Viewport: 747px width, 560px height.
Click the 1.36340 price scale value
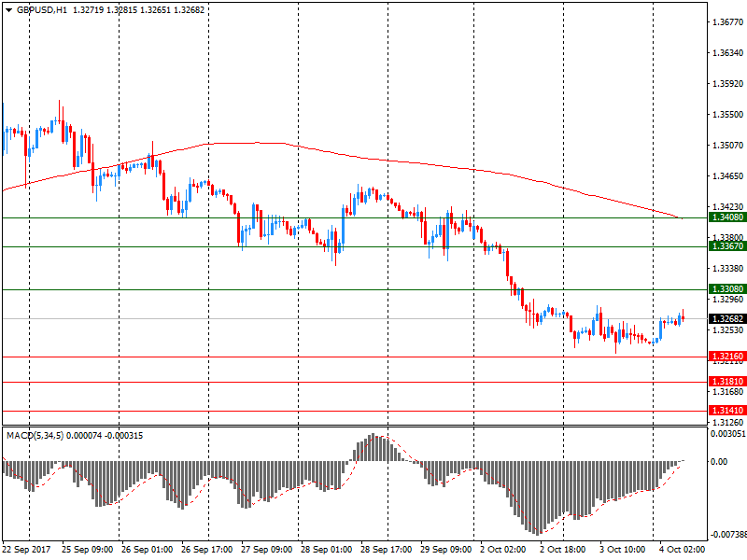click(727, 53)
